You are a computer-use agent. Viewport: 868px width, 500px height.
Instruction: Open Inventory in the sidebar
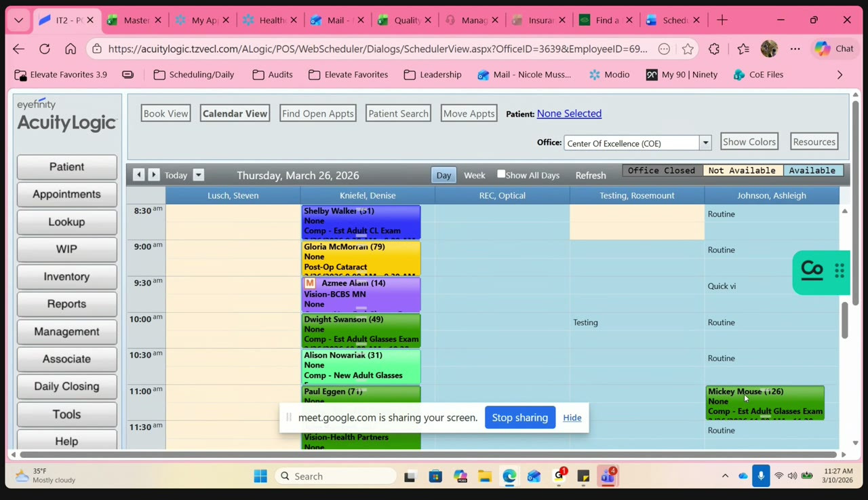click(x=66, y=277)
